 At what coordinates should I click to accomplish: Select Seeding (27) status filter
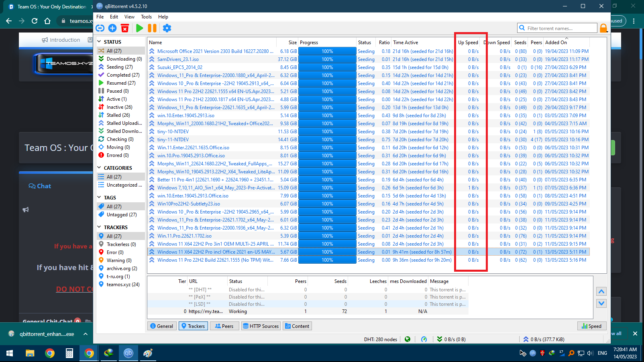120,67
